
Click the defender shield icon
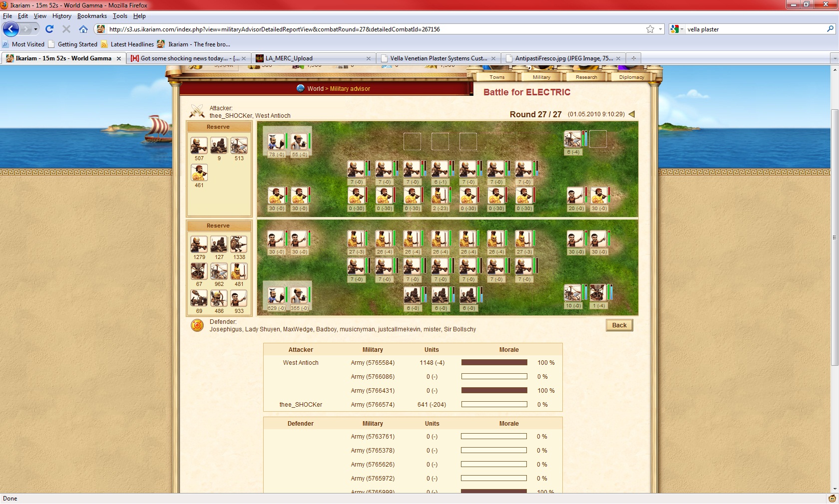(x=197, y=326)
